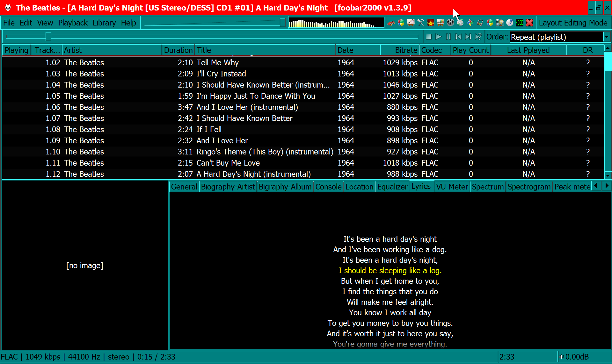Click the Play Count column header

pyautogui.click(x=471, y=50)
